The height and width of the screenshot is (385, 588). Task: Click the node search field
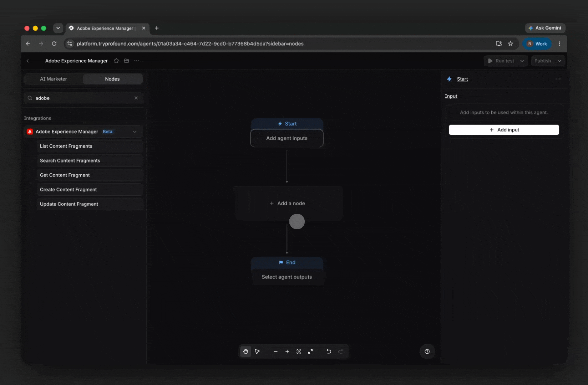point(83,98)
